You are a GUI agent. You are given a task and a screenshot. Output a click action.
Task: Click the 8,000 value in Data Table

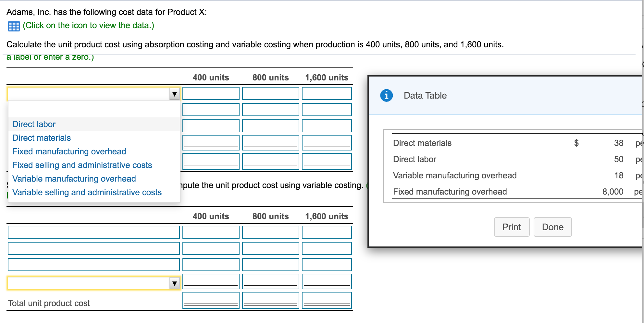[613, 192]
